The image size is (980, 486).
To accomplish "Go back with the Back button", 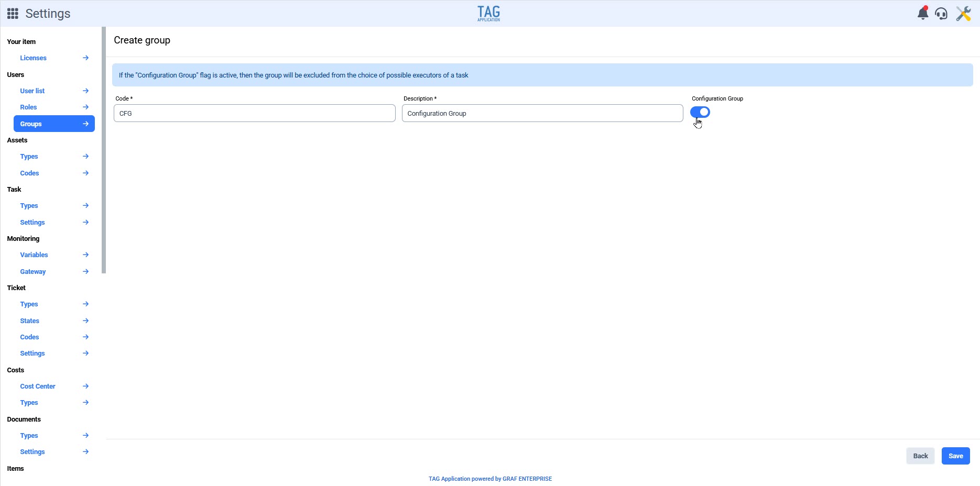I will pos(920,456).
